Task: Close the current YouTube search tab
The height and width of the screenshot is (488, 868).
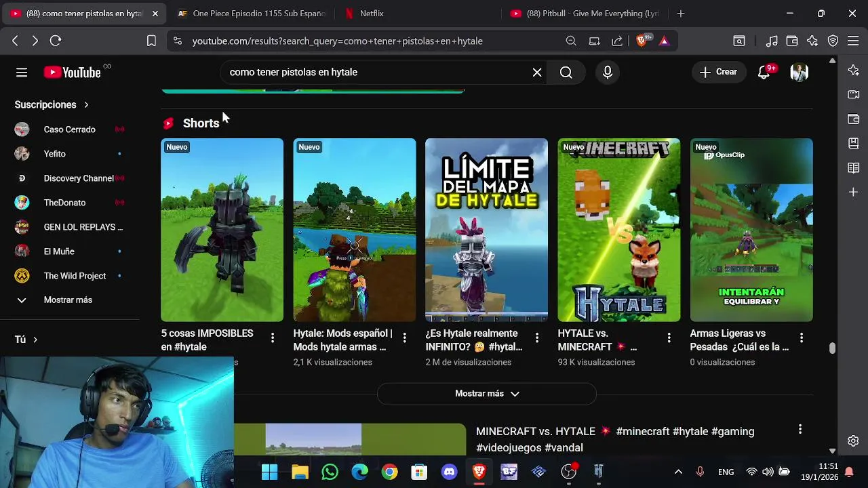Action: (x=155, y=14)
